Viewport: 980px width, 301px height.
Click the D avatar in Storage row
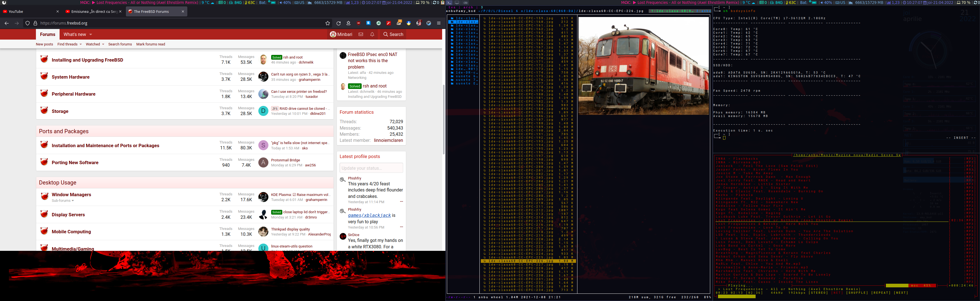263,111
